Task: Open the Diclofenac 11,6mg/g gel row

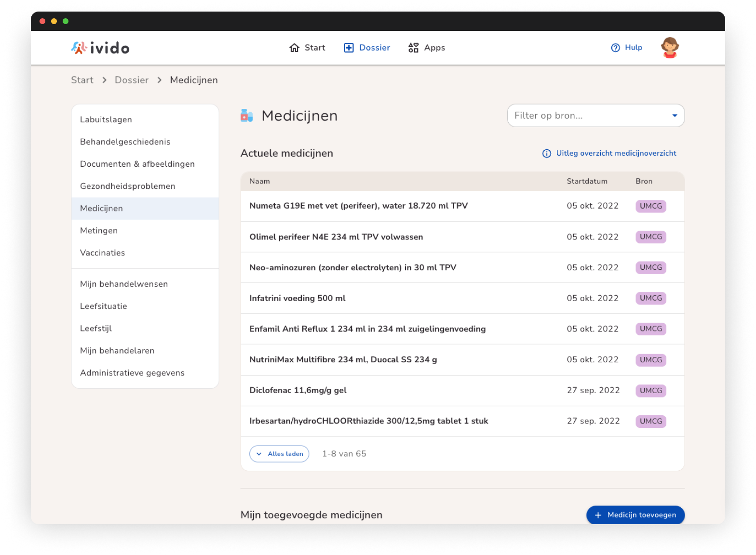Action: [x=462, y=391]
